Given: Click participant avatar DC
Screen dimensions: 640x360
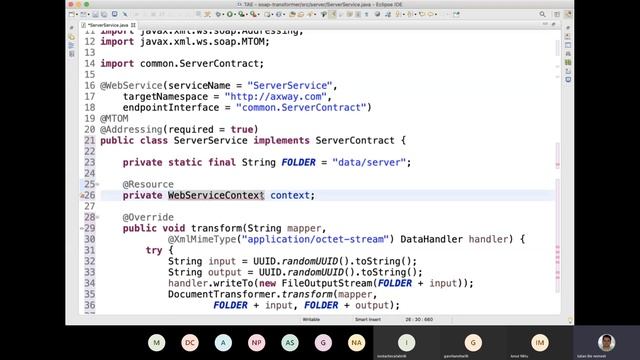Looking at the screenshot, I should [x=190, y=343].
